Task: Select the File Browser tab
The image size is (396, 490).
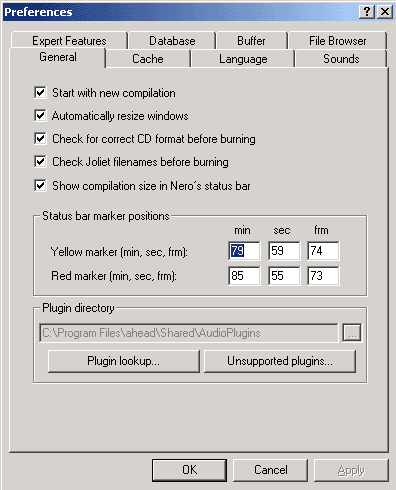Action: click(x=337, y=41)
